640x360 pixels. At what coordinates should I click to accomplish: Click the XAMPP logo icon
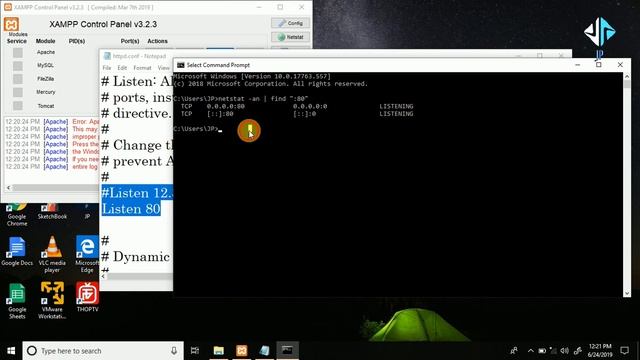[x=11, y=24]
